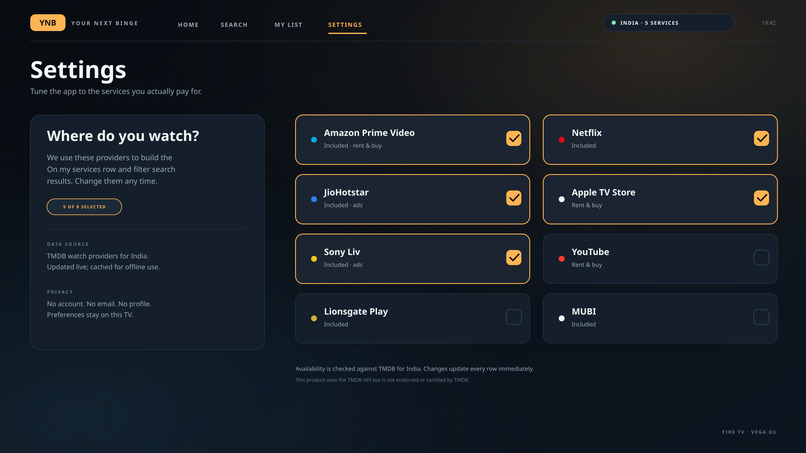
Task: Enable the Lionsgate Play checkbox
Action: [514, 317]
